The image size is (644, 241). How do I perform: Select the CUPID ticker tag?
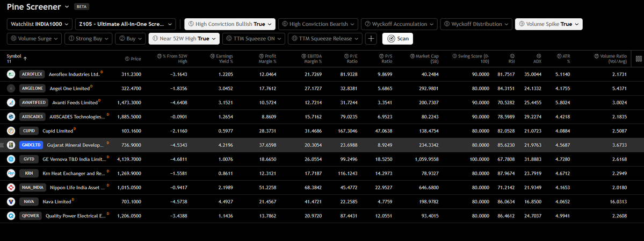click(x=28, y=131)
